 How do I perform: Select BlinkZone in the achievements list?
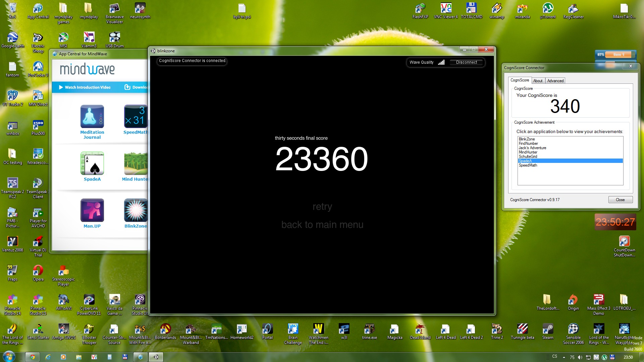click(527, 139)
